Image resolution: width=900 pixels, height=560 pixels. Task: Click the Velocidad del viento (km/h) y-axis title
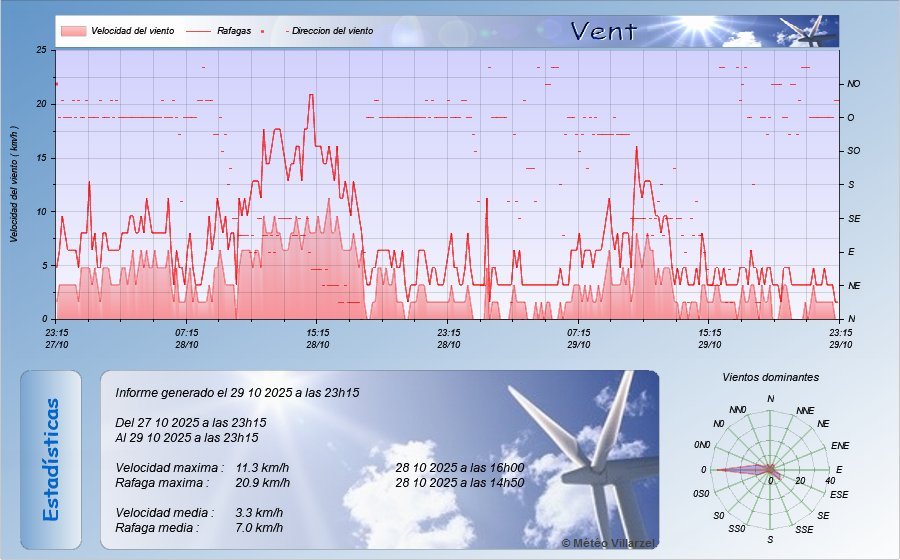(14, 184)
